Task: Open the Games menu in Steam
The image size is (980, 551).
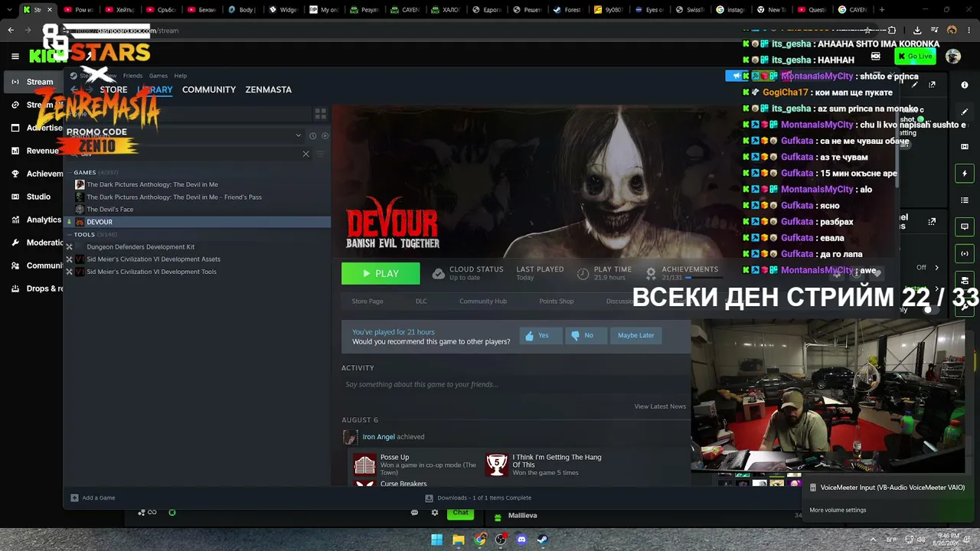Action: tap(158, 76)
